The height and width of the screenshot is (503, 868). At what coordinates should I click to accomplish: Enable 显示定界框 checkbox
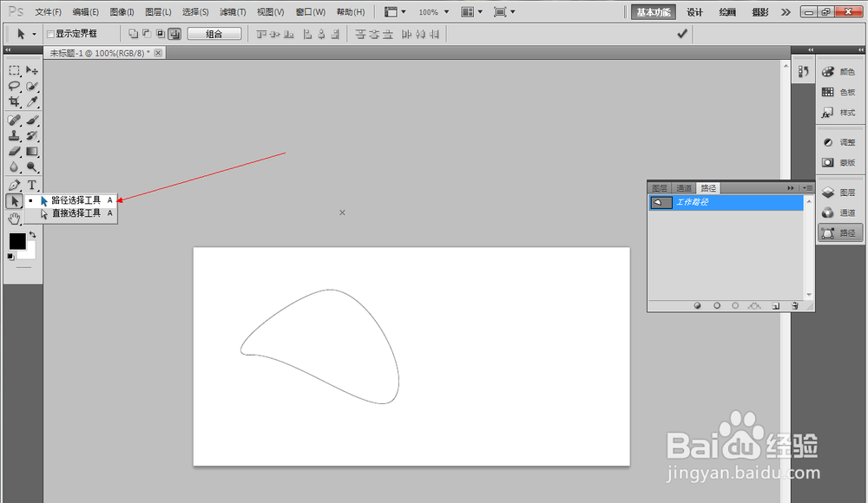point(51,35)
